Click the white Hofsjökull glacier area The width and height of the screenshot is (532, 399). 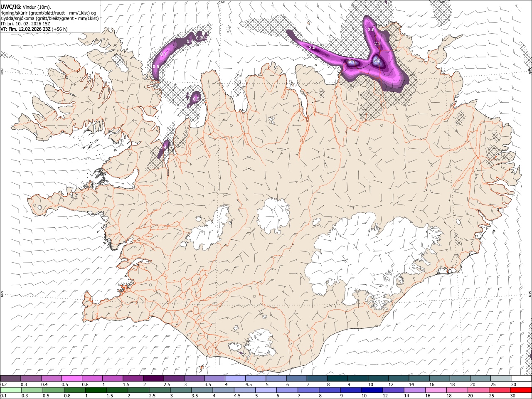(273, 216)
